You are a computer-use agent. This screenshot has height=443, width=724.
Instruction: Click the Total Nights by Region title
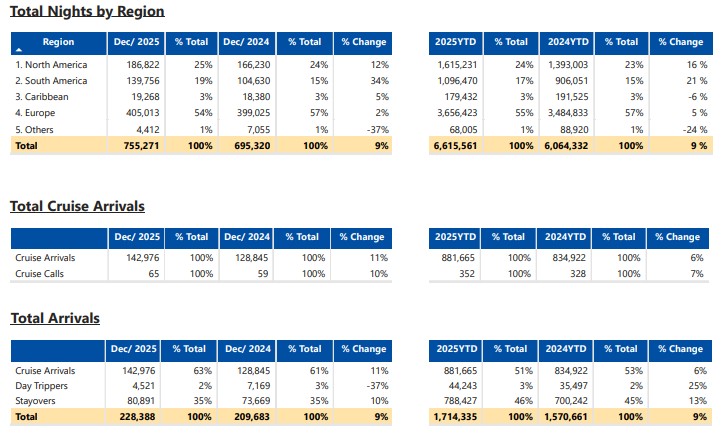click(87, 12)
